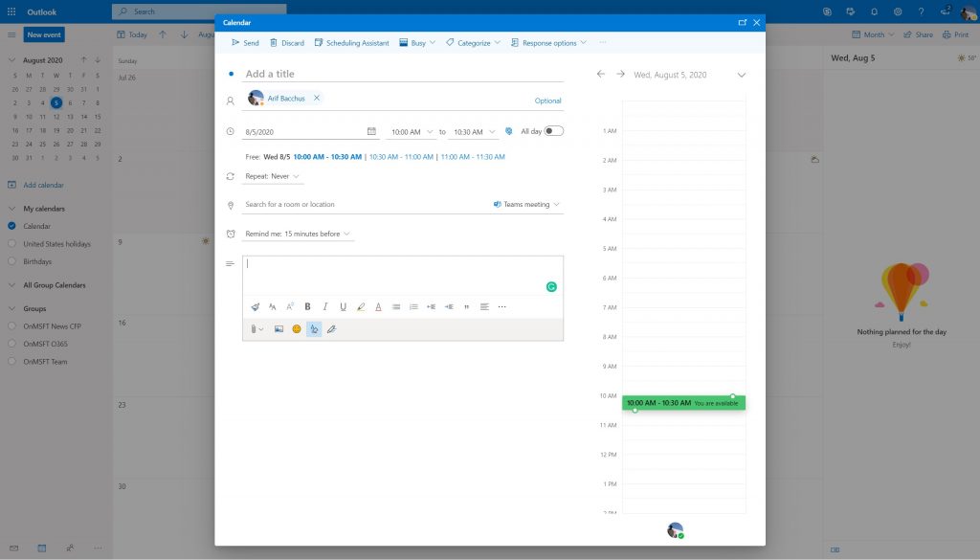
Task: Remove attendee Arif Bacchus
Action: [x=317, y=98]
